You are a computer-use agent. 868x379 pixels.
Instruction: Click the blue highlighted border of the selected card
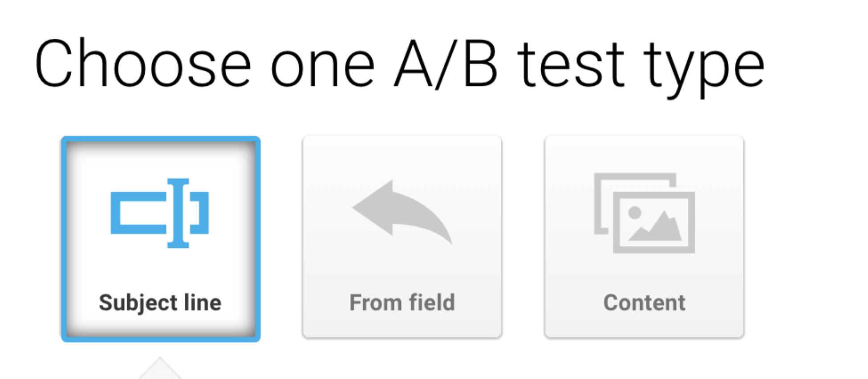[161, 139]
